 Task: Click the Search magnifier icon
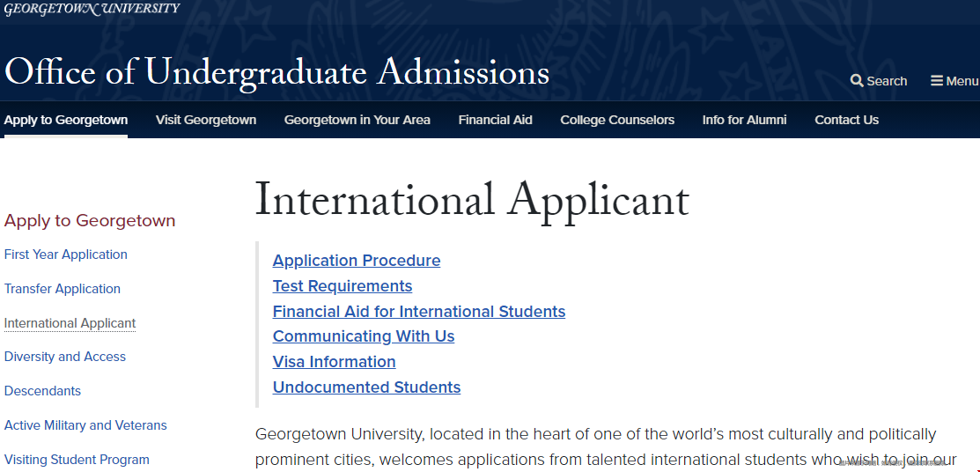(x=856, y=81)
